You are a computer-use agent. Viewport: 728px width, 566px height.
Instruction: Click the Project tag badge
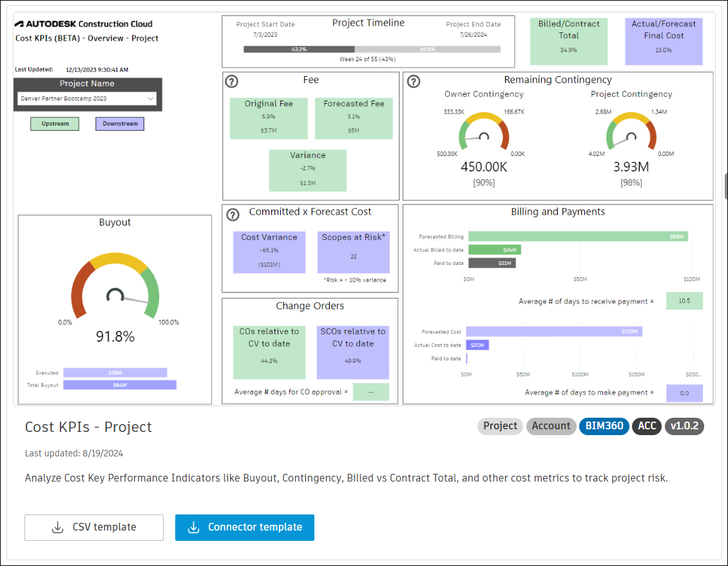500,426
